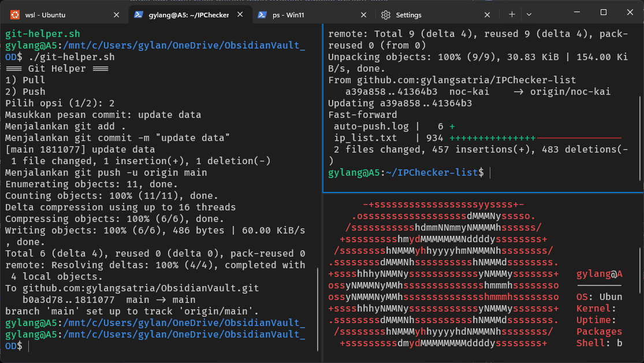This screenshot has height=363, width=644.
Task: Close the wsl - Ubuntu tab
Action: 116,14
